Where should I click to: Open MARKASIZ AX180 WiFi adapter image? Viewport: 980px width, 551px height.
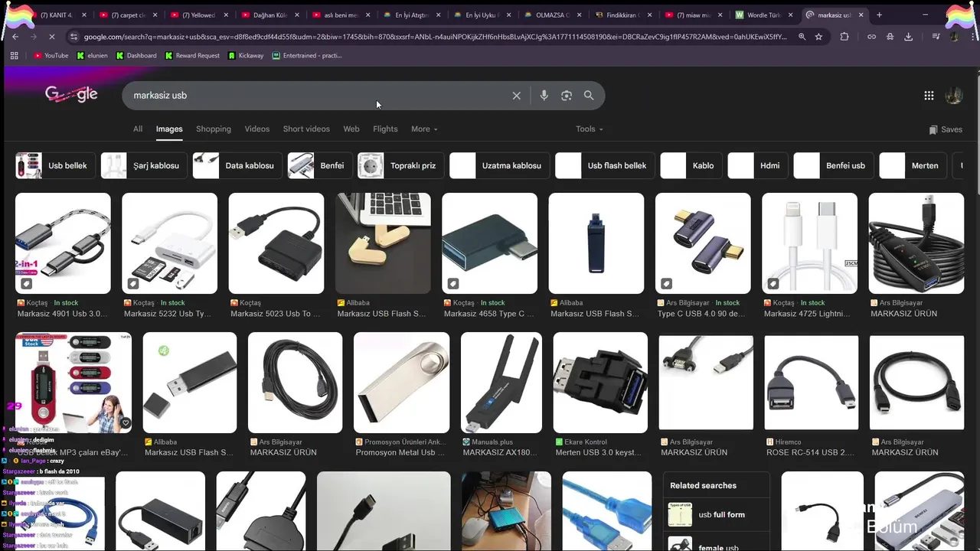501,383
